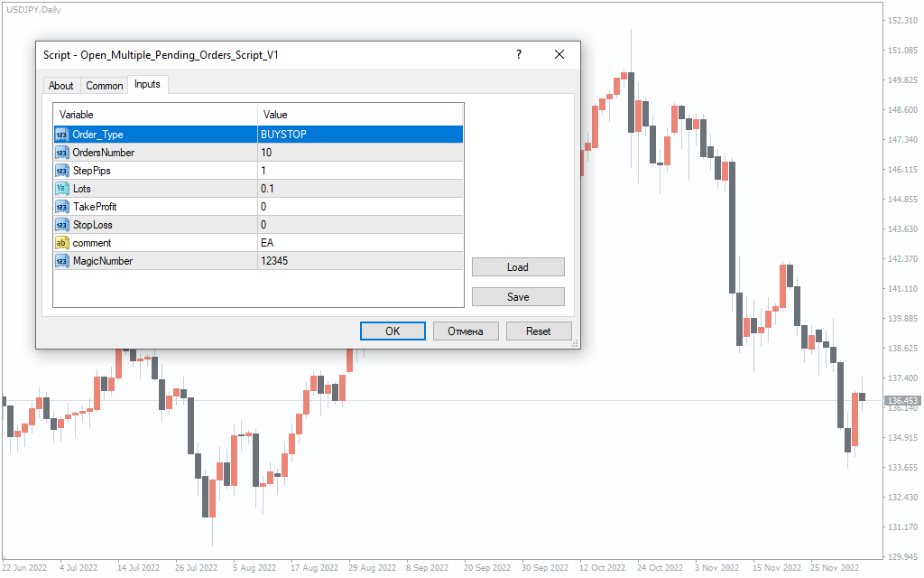
Task: Cancel the dialog with Отмена button
Action: coord(466,331)
